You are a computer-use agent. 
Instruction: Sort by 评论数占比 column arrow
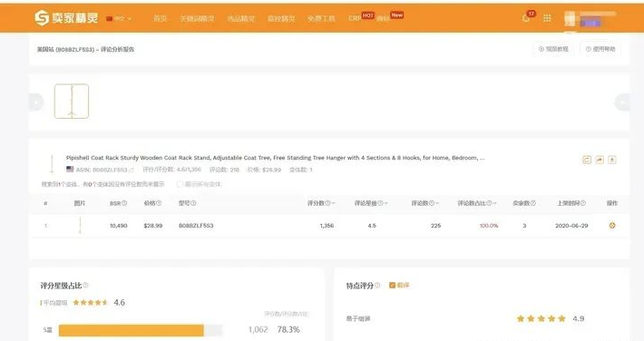pyautogui.click(x=494, y=203)
